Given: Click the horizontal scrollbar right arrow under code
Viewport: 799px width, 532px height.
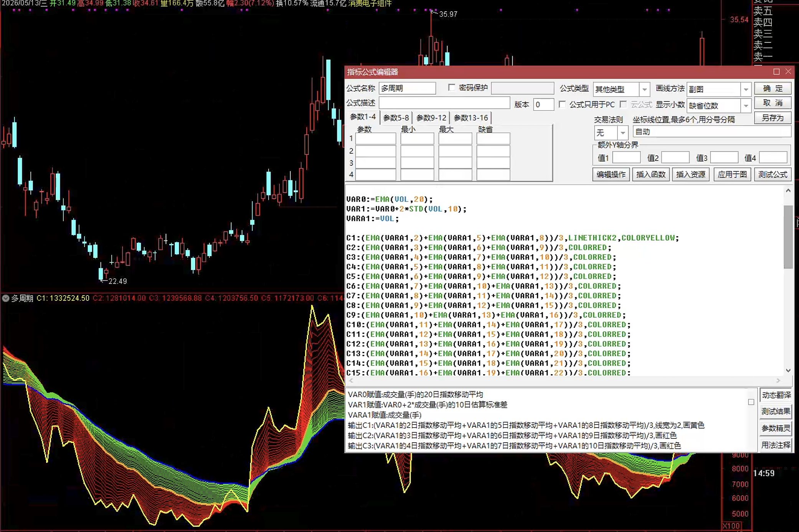Looking at the screenshot, I should (x=778, y=381).
